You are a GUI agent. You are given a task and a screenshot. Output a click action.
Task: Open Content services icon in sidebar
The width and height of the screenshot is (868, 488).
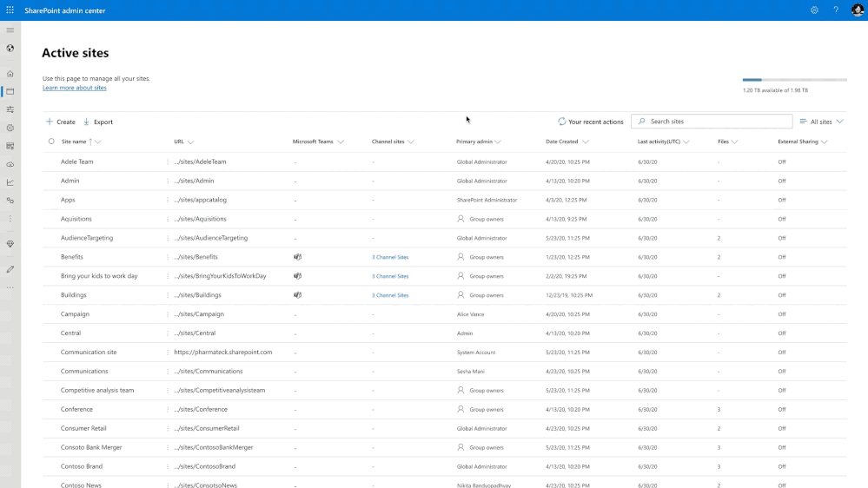coord(10,146)
